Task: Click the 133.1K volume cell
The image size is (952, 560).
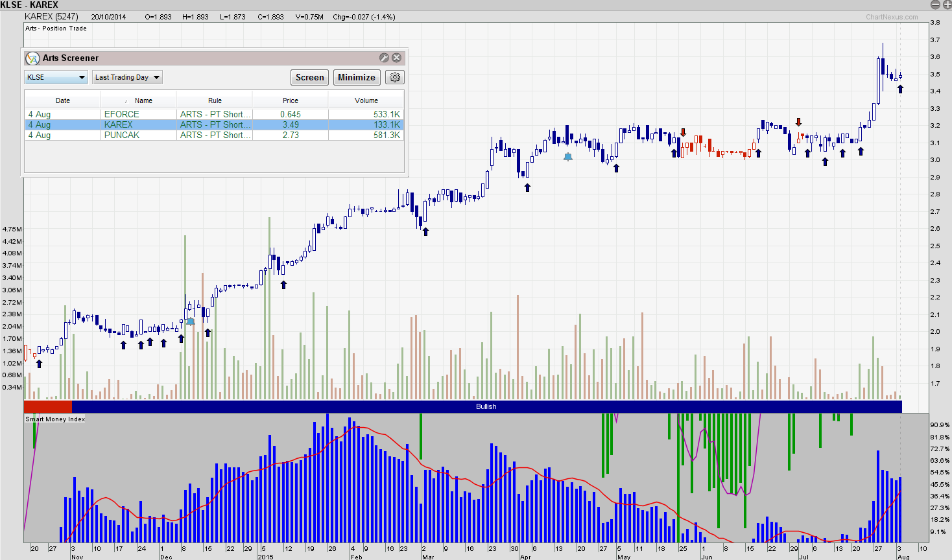Action: coord(366,124)
